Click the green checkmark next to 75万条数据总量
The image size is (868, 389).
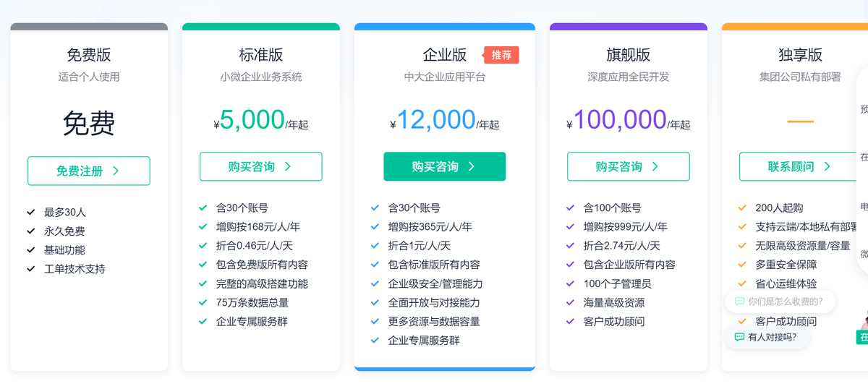pos(203,302)
